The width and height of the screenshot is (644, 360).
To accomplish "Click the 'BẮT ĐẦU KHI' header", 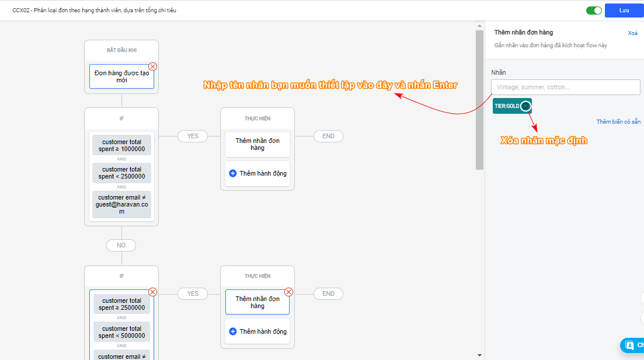I will (x=121, y=50).
